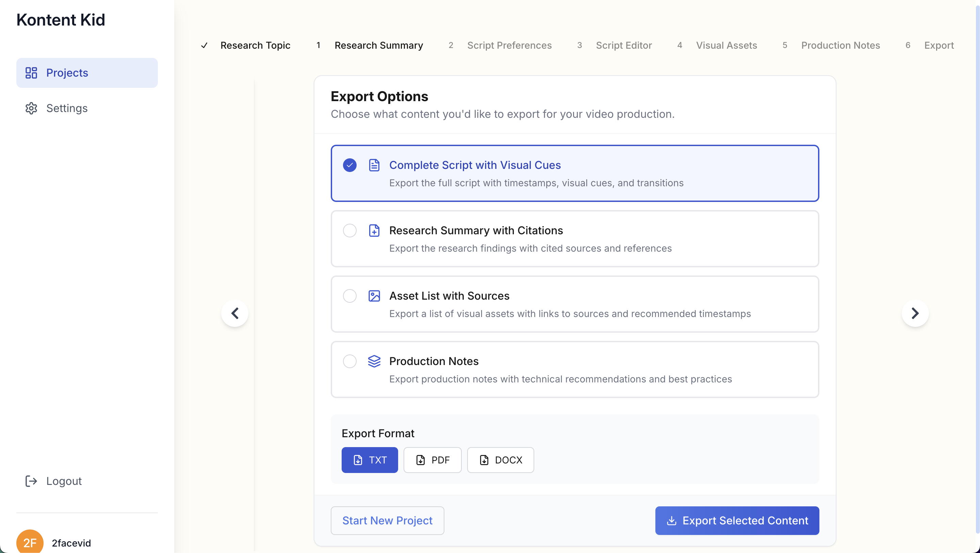Image resolution: width=980 pixels, height=553 pixels.
Task: Click the Logout arrow icon
Action: (x=31, y=481)
